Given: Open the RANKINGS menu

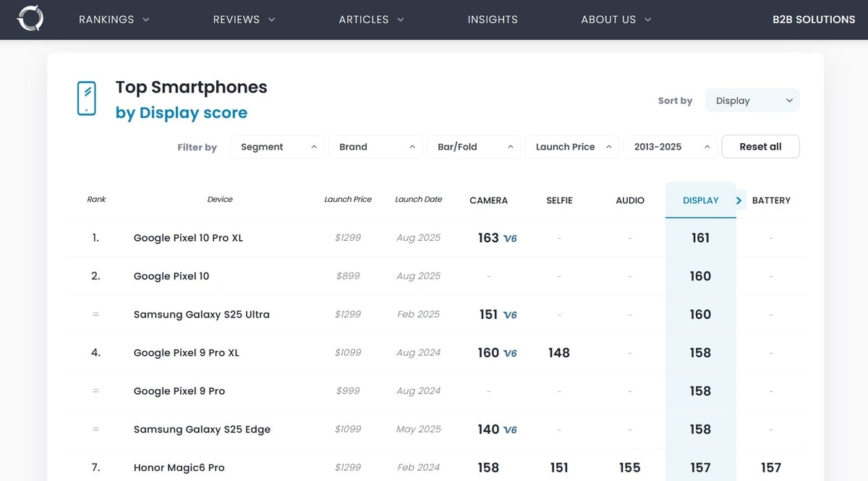Looking at the screenshot, I should [114, 20].
